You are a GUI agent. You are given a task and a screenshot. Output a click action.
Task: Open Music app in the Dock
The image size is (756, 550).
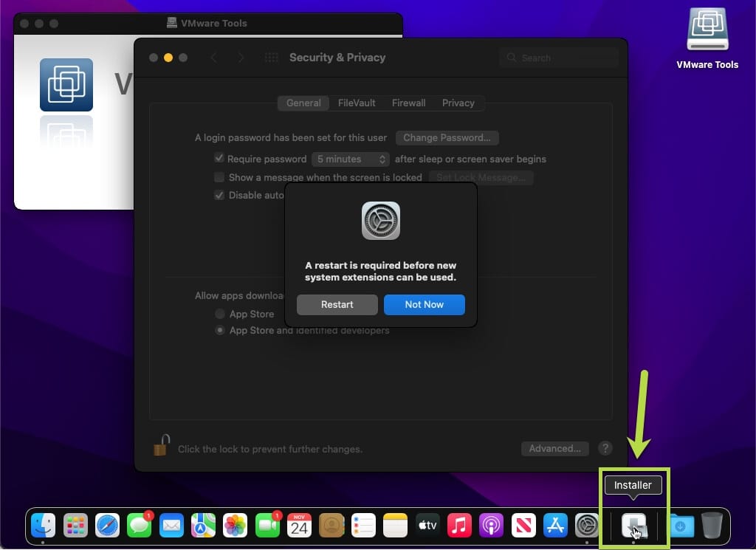[459, 525]
